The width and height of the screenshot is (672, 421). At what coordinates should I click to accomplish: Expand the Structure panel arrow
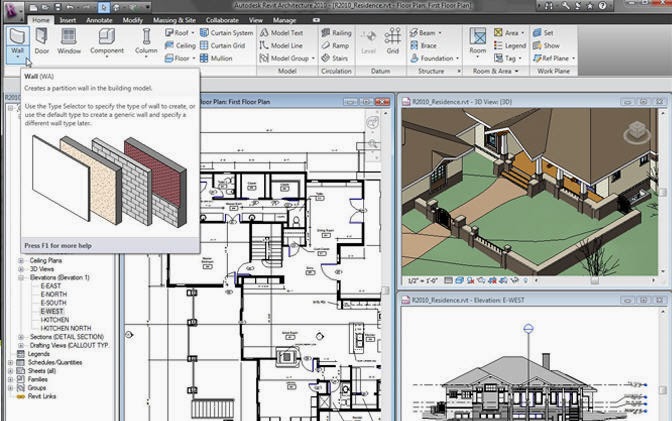(459, 71)
